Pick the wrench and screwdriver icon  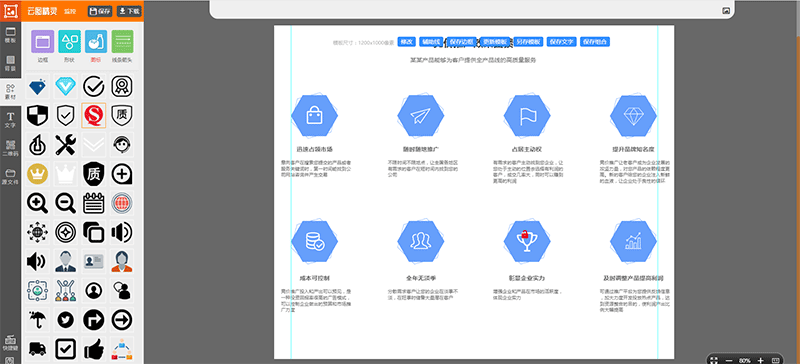click(x=65, y=144)
